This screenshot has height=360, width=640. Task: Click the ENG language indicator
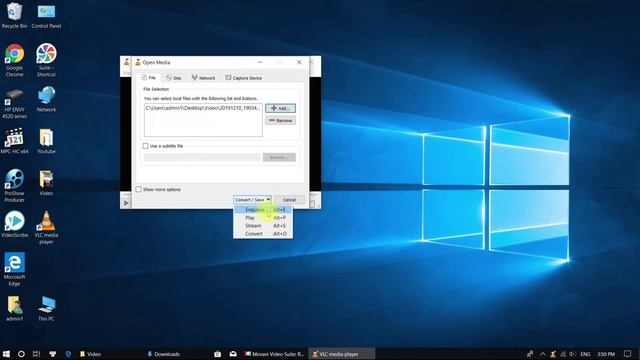[585, 354]
